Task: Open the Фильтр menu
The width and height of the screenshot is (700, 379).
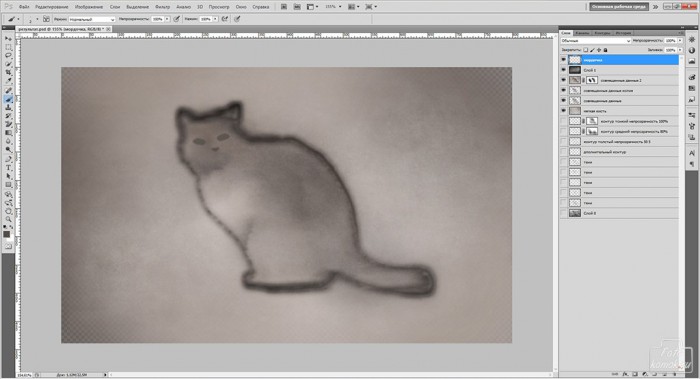Action: tap(162, 7)
